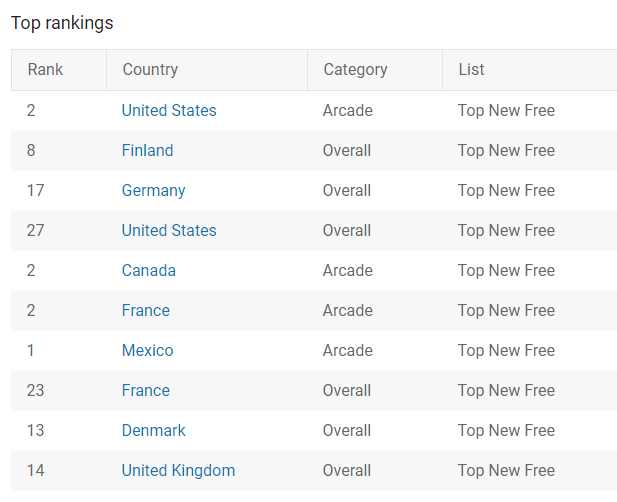Image resolution: width=617 pixels, height=502 pixels.
Task: Select the Top rankings heading
Action: 62,23
